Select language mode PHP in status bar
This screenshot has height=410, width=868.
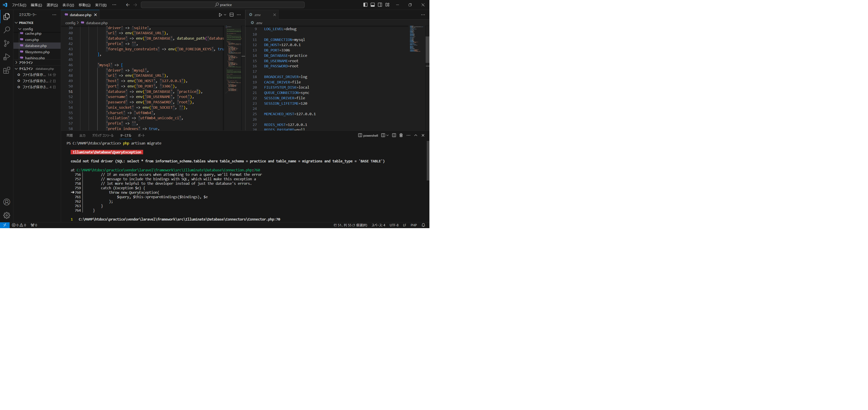point(414,225)
